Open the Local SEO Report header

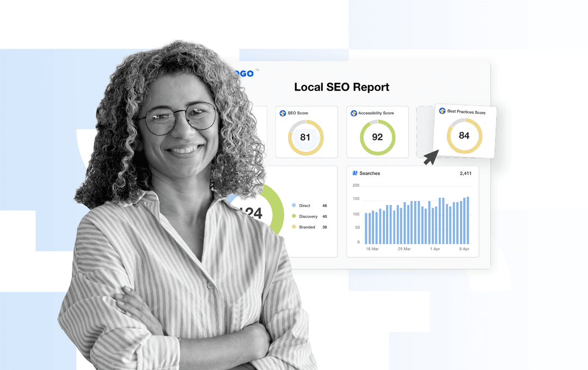tap(341, 87)
